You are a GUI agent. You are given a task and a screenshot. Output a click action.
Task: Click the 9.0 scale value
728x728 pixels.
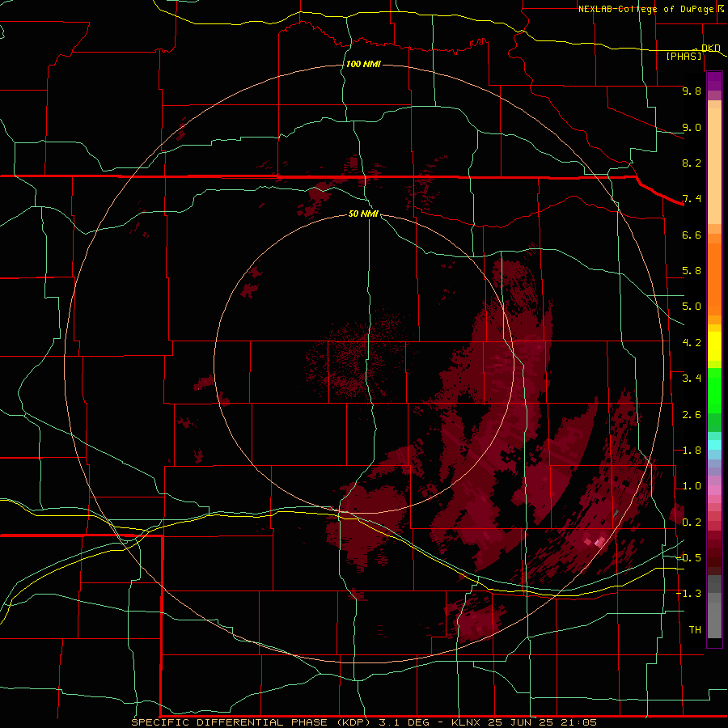692,127
